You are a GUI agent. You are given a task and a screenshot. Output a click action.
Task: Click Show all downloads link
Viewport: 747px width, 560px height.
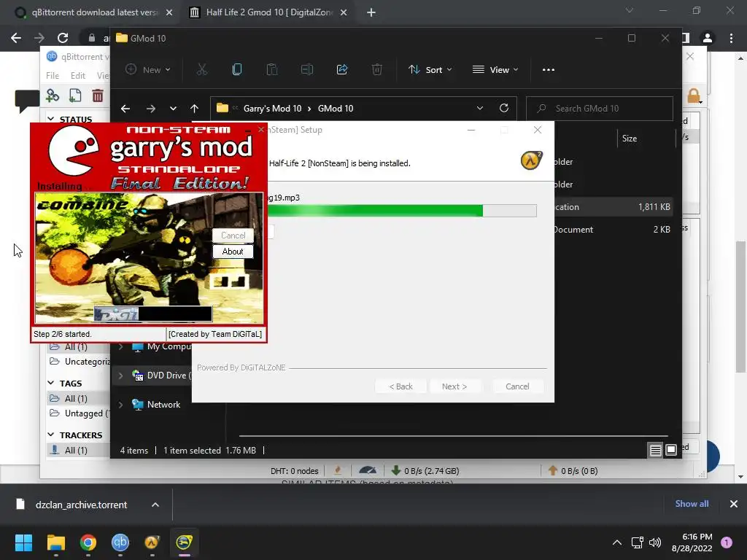click(x=692, y=504)
